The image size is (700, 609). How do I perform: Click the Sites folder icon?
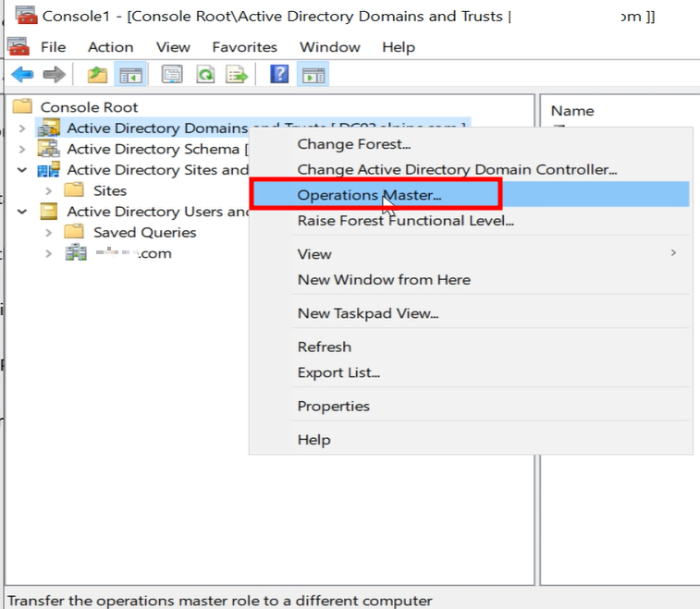click(x=74, y=190)
